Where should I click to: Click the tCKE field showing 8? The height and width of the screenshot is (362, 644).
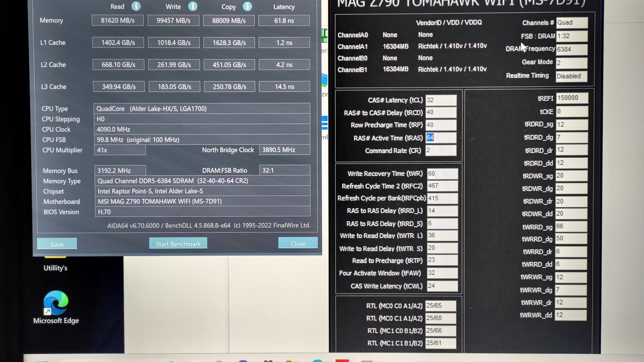(572, 111)
